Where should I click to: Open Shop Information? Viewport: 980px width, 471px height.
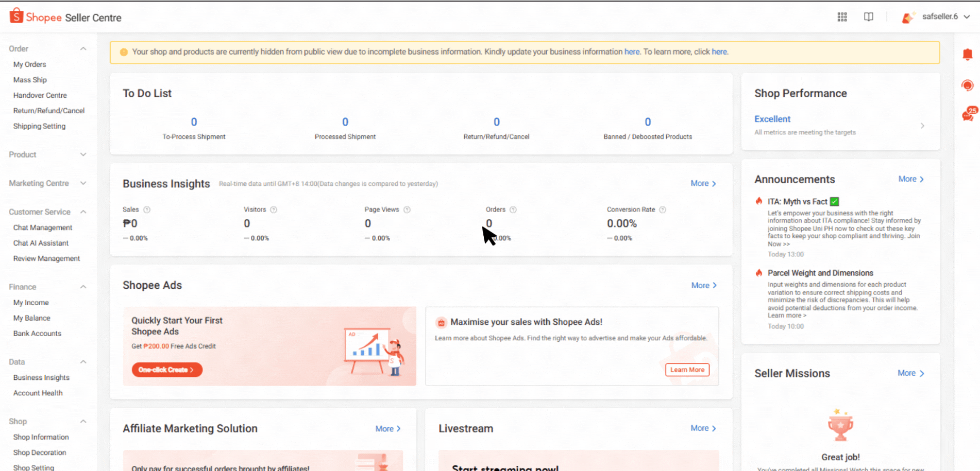tap(41, 437)
